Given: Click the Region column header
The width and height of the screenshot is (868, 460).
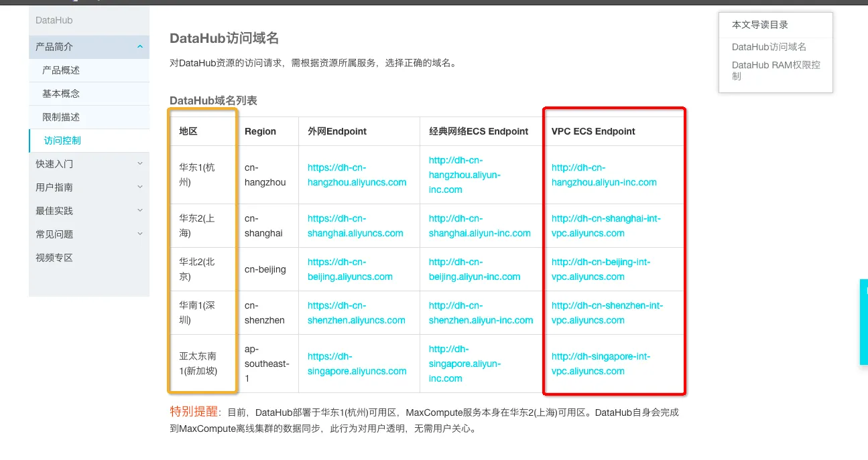Looking at the screenshot, I should pos(260,131).
